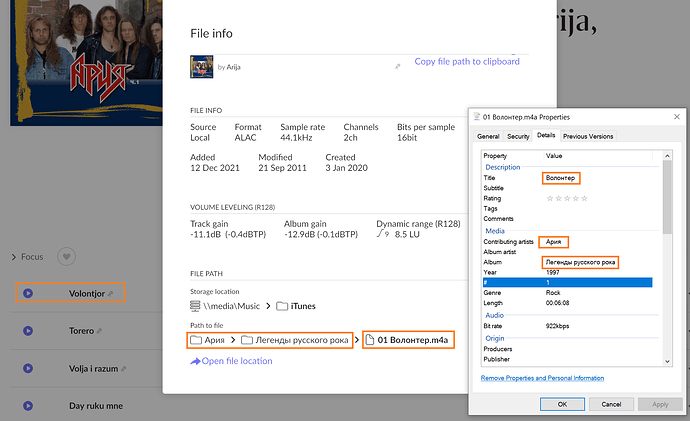Click the Contributing artists value Ария

click(553, 242)
